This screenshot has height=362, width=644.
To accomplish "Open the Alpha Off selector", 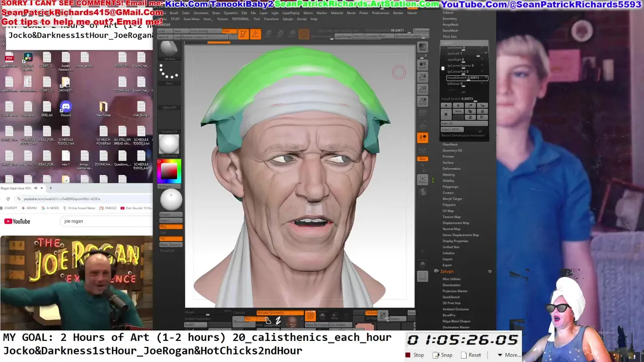I will [x=169, y=99].
